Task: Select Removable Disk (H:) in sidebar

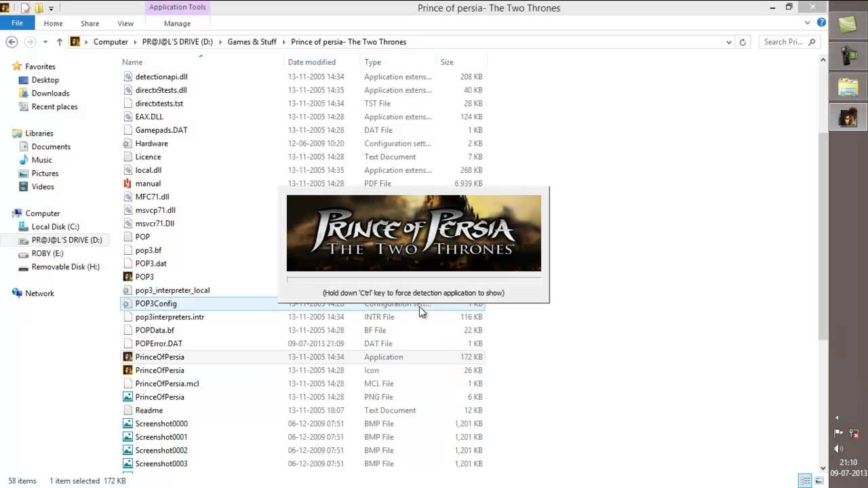Action: coord(65,267)
